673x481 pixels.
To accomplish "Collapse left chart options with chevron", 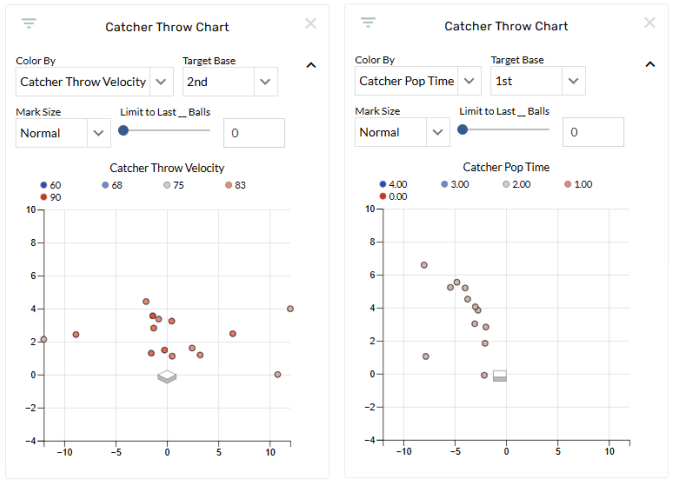I will (311, 65).
